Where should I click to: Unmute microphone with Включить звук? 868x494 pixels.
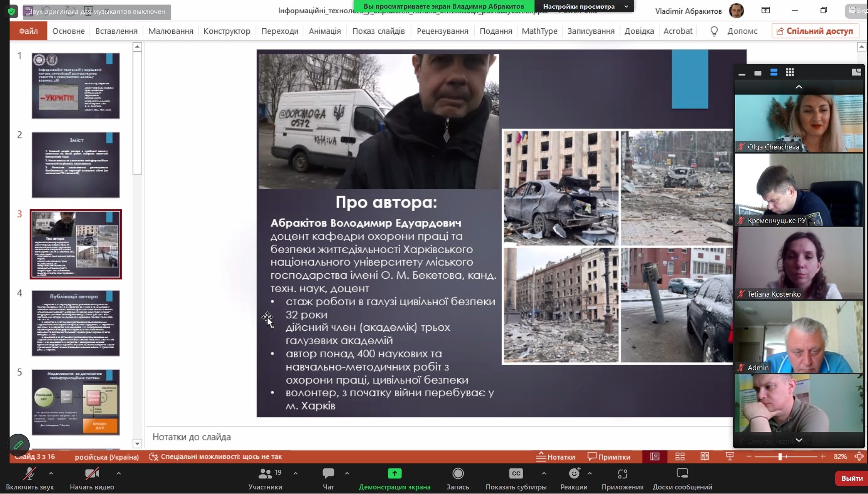(30, 478)
